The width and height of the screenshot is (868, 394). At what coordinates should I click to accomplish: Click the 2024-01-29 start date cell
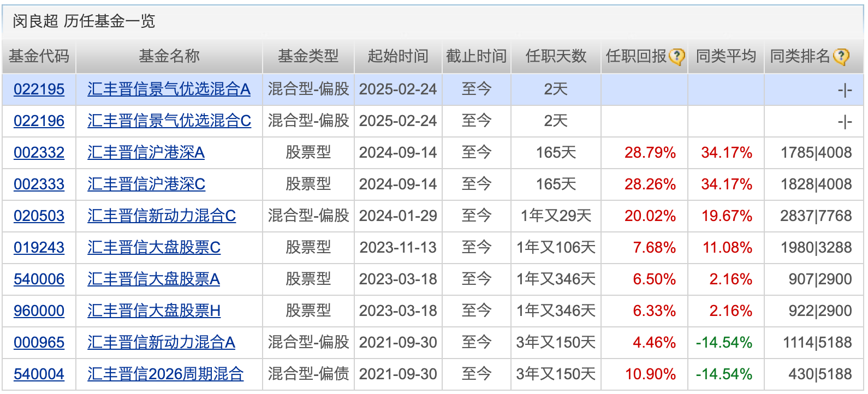398,216
